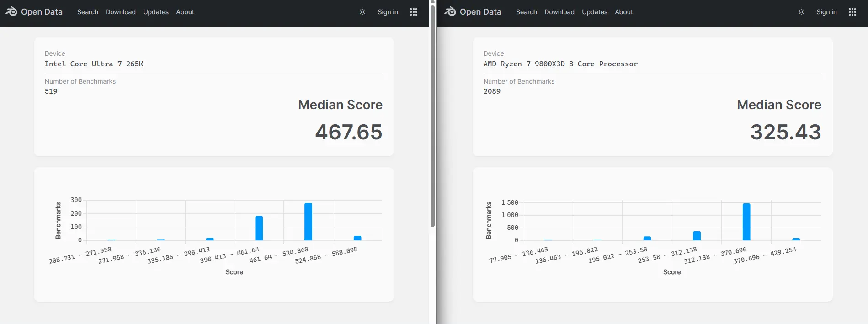Image resolution: width=868 pixels, height=324 pixels.
Task: Click Blender logo in right window
Action: point(450,11)
